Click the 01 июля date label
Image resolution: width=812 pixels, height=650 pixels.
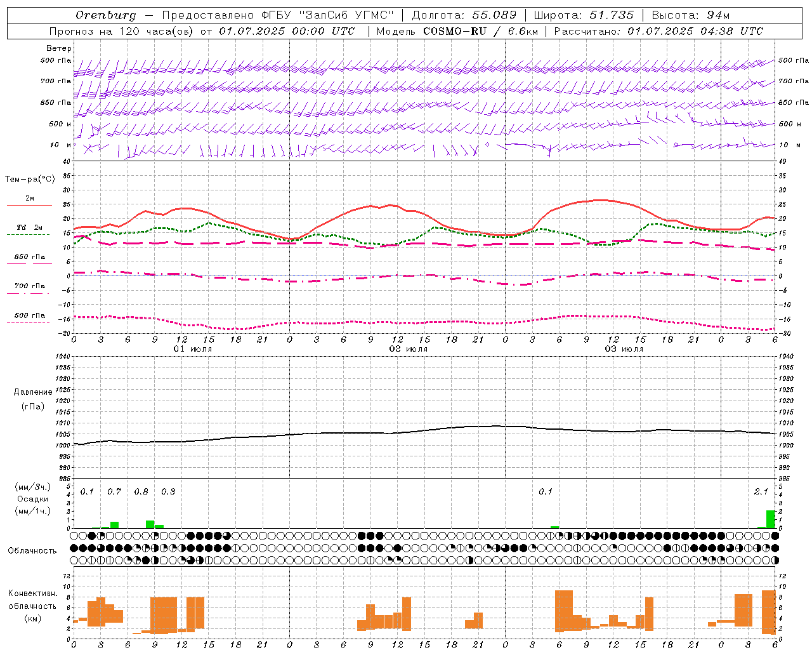pyautogui.click(x=193, y=348)
